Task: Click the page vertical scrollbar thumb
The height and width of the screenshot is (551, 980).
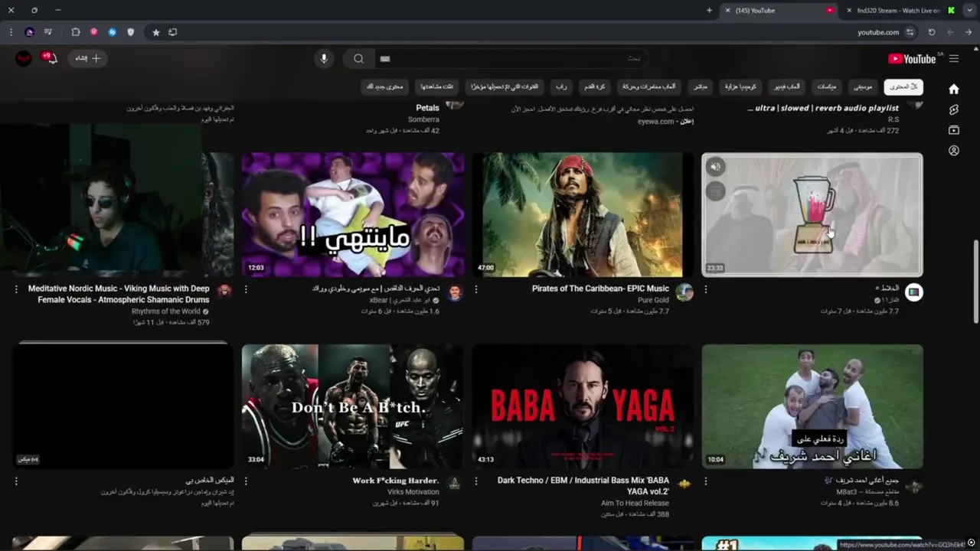Action: click(975, 282)
